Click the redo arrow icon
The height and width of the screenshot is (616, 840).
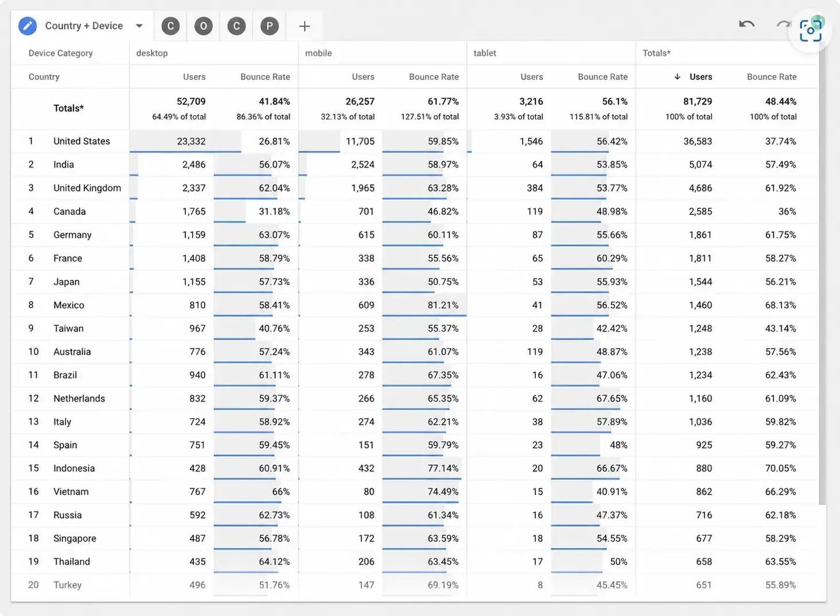click(783, 24)
